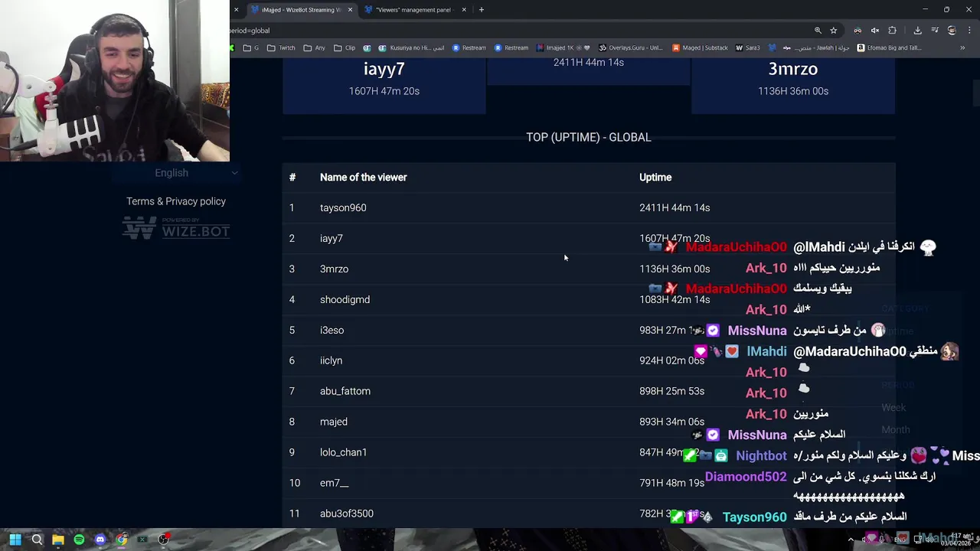This screenshot has height=551, width=980.
Task: Open the Chrome extensions puzzle icon
Action: (x=892, y=31)
